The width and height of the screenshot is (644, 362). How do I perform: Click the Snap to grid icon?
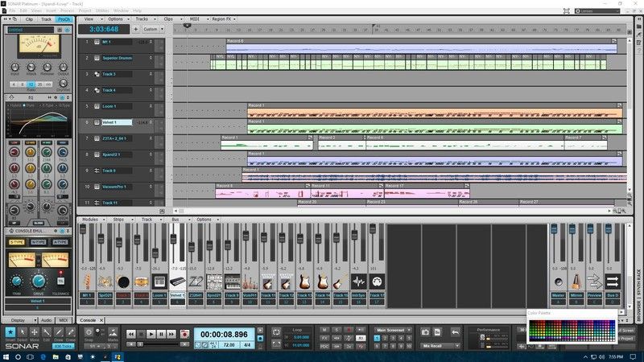pyautogui.click(x=89, y=332)
